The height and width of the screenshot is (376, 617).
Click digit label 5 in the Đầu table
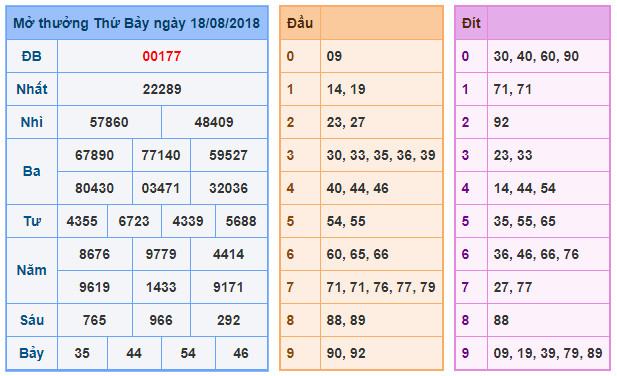click(290, 221)
